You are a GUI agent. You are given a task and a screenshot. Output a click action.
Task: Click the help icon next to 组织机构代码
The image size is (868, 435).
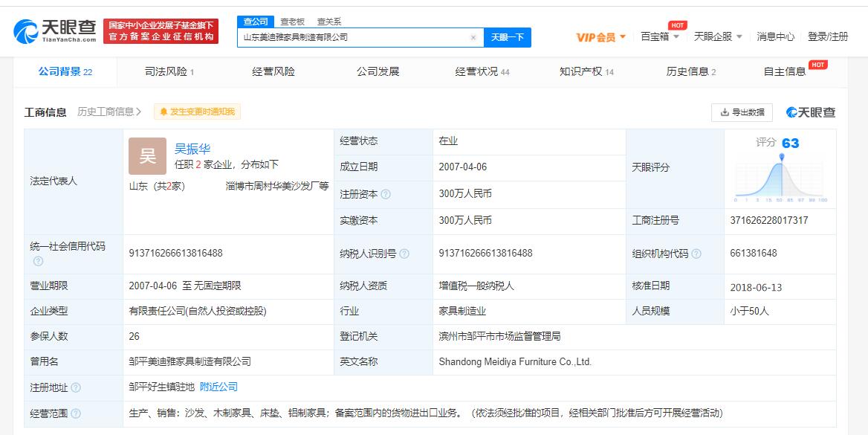click(x=696, y=254)
